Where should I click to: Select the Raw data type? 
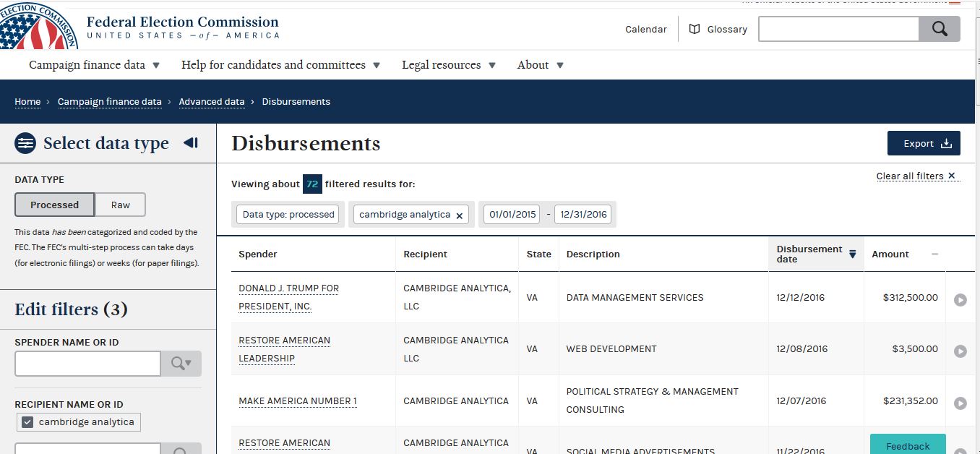[121, 205]
